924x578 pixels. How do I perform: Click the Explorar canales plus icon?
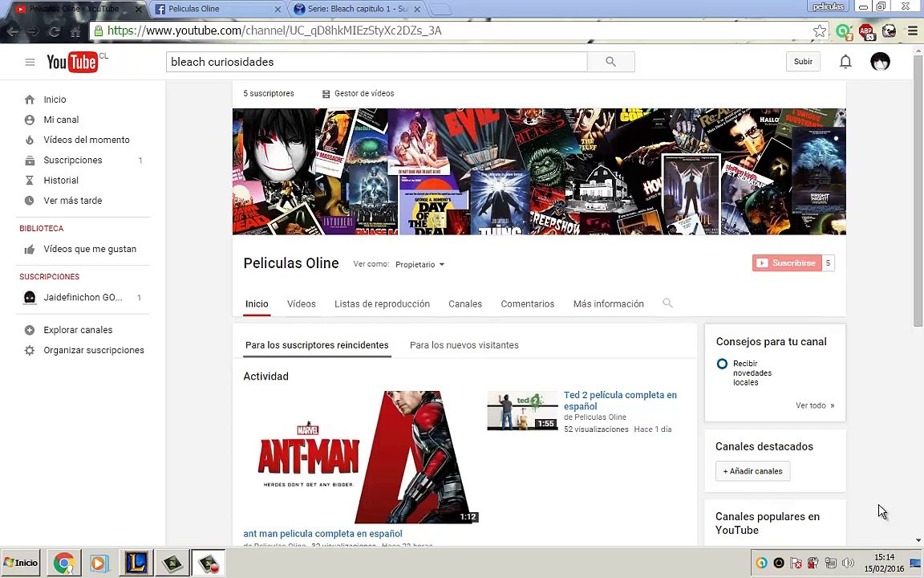30,330
